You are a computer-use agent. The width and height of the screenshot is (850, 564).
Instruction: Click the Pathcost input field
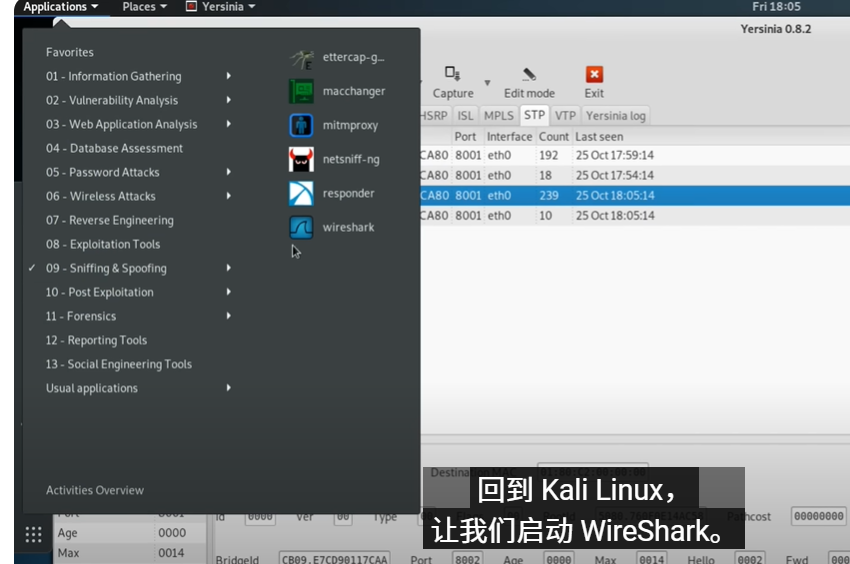point(818,516)
